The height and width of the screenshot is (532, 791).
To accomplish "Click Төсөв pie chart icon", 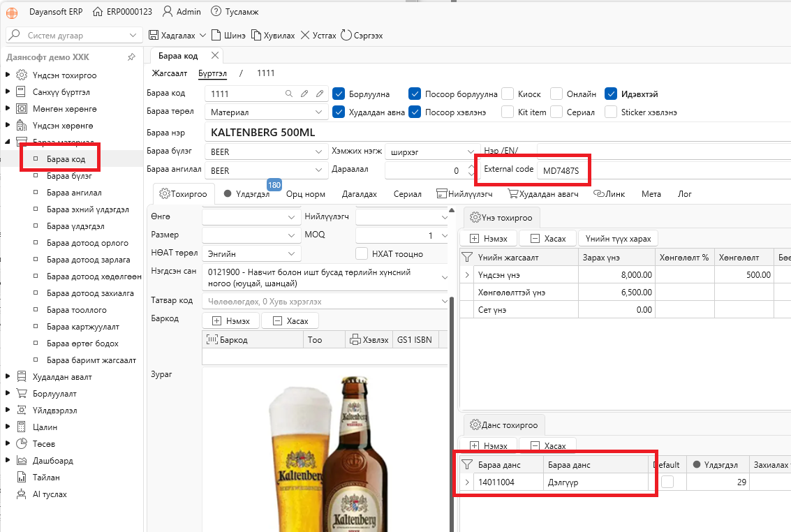I will point(22,444).
